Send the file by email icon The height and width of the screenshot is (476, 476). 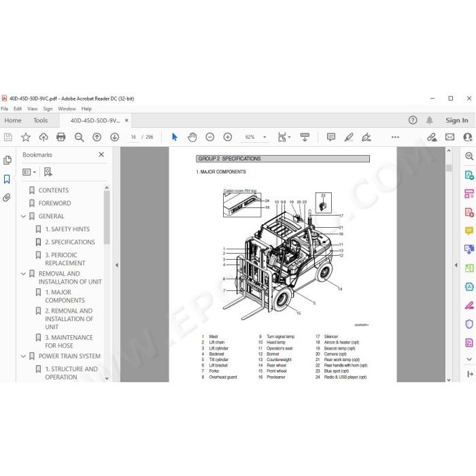450,137
